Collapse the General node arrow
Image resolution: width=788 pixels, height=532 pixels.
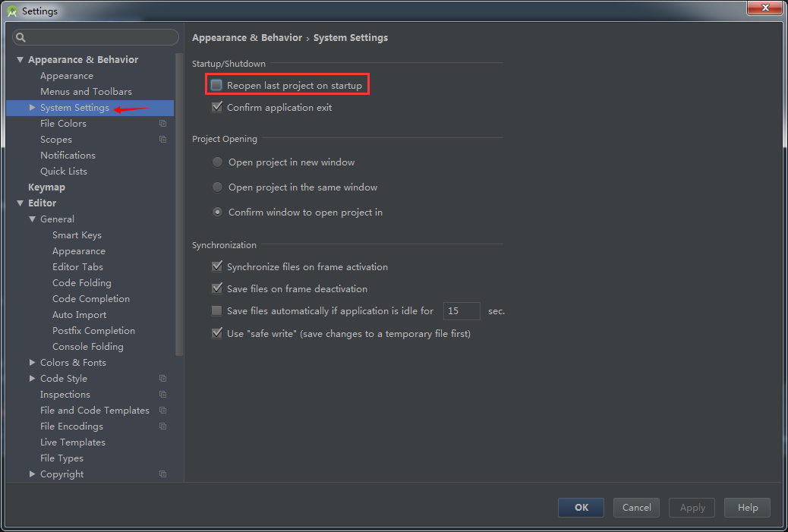click(x=32, y=219)
